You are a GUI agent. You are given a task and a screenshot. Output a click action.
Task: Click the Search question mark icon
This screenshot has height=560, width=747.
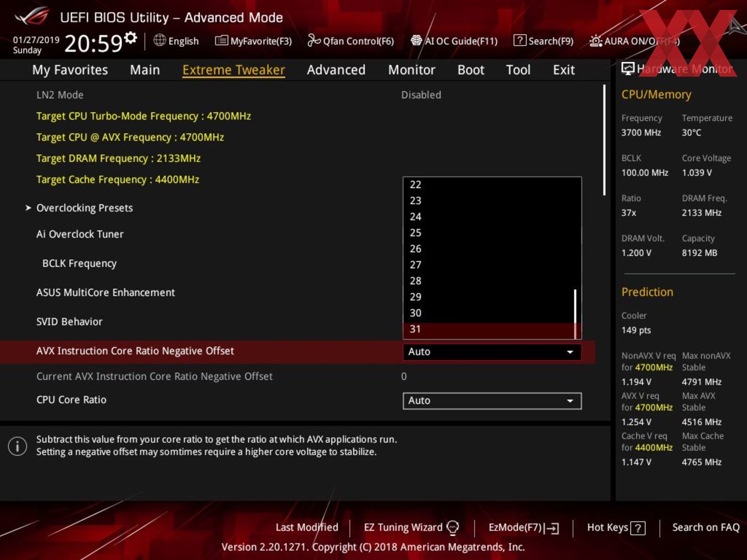[x=520, y=41]
